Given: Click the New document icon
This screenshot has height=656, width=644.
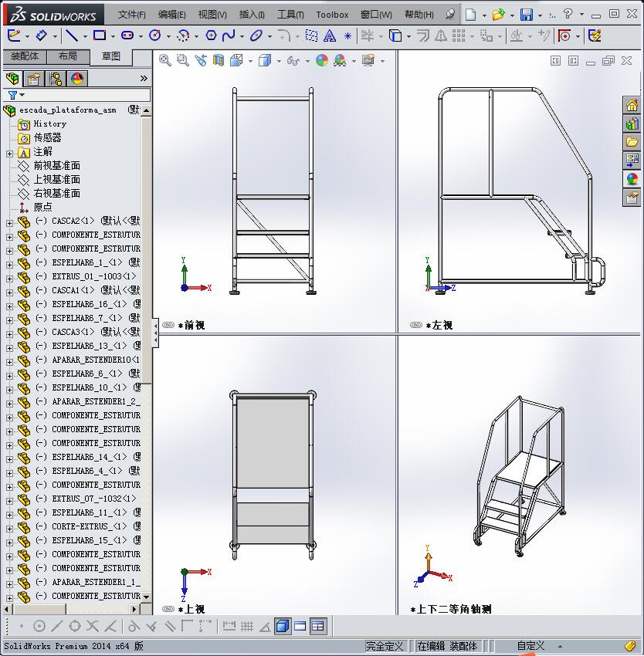Looking at the screenshot, I should click(471, 15).
